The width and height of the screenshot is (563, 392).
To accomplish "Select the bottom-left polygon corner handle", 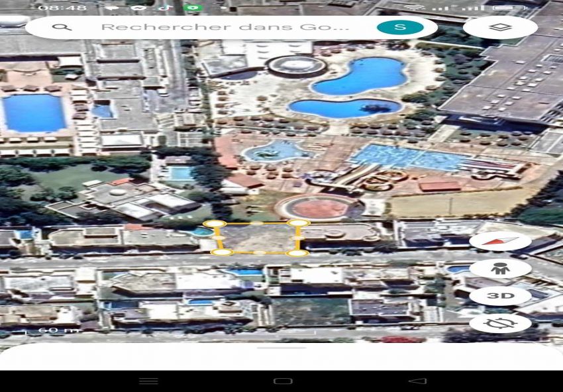I will pos(222,252).
